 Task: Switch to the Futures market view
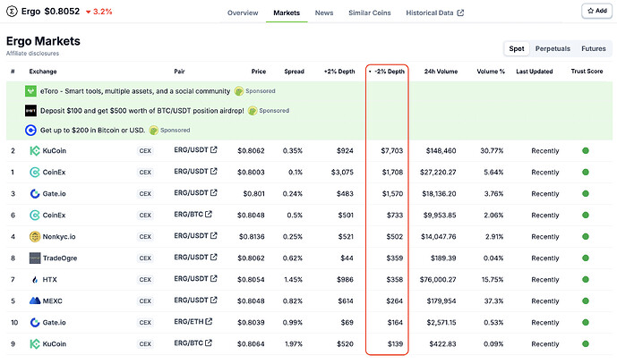(x=593, y=49)
